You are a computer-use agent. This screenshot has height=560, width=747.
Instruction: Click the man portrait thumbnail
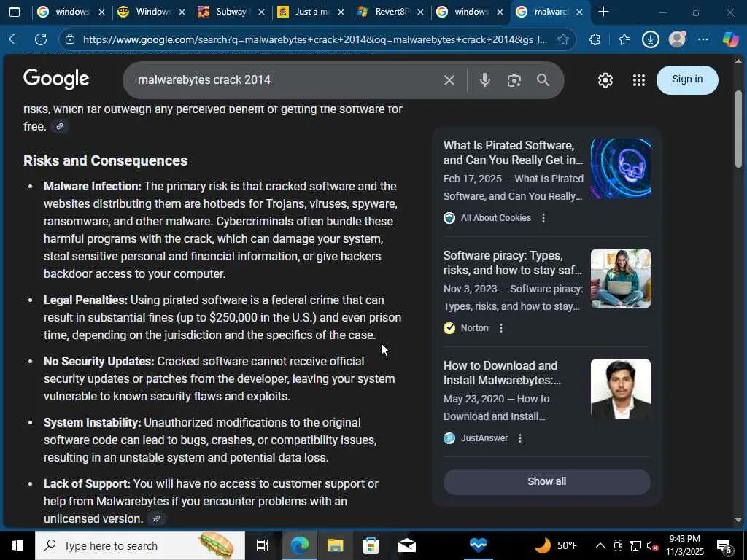click(620, 389)
